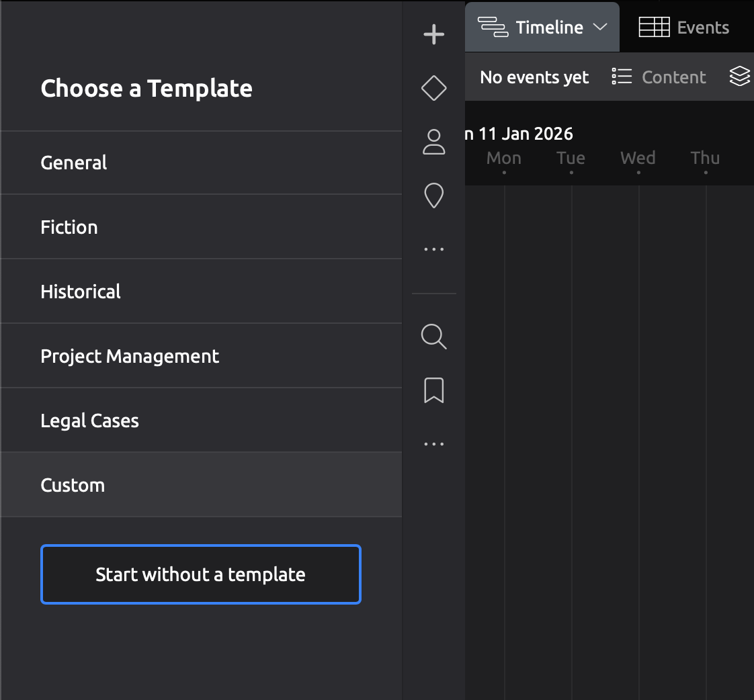
Task: Click the location pin icon
Action: [x=433, y=196]
